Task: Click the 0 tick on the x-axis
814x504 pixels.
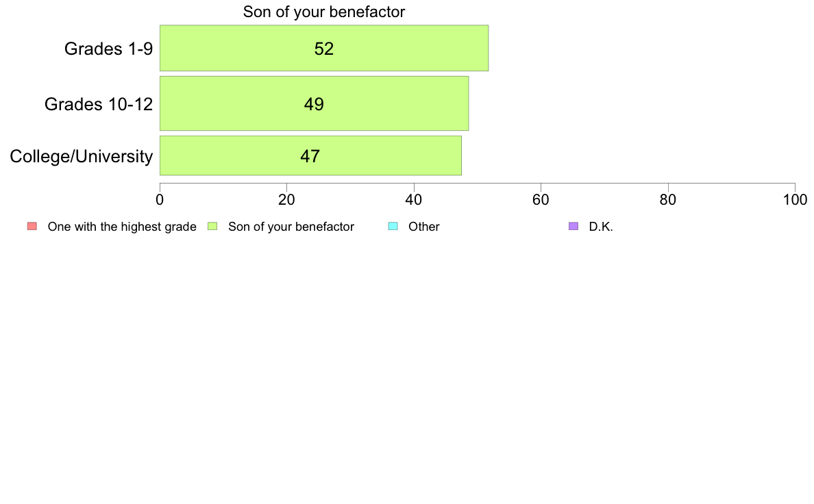Action: pyautogui.click(x=160, y=200)
